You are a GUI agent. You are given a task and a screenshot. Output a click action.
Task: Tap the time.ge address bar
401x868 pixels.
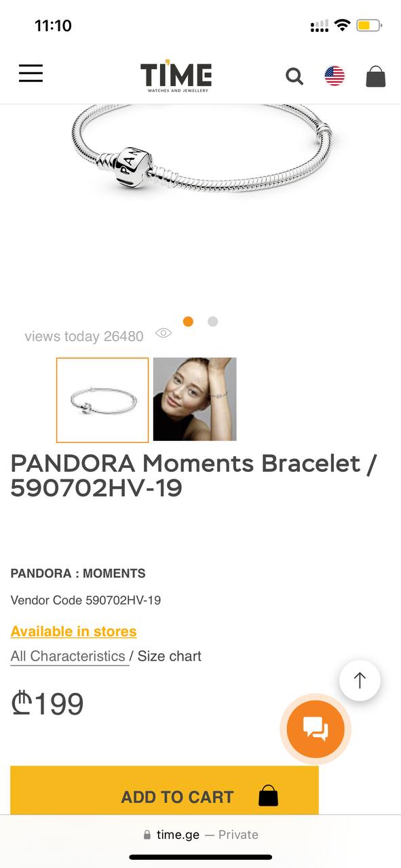[201, 835]
